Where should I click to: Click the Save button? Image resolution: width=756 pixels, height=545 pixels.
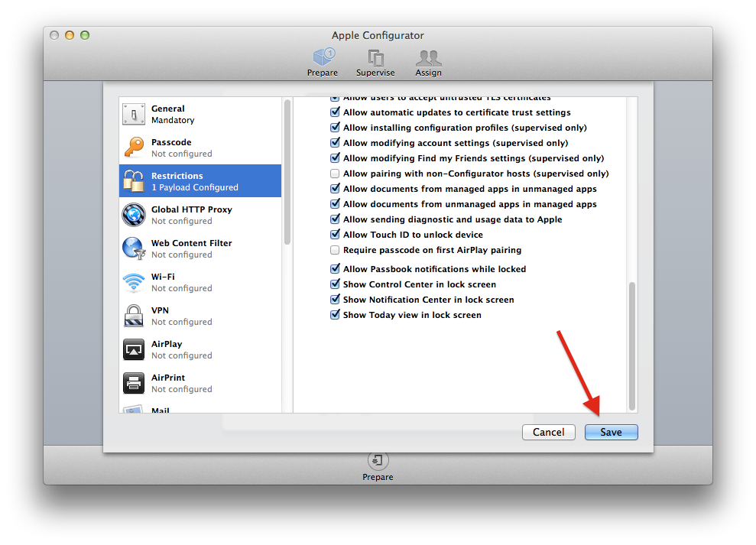pyautogui.click(x=611, y=432)
